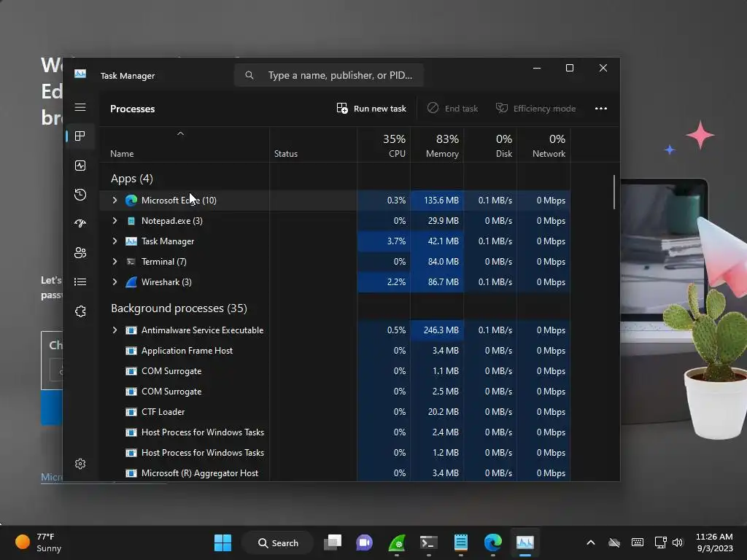Click the volume speaker tray icon

(x=678, y=542)
